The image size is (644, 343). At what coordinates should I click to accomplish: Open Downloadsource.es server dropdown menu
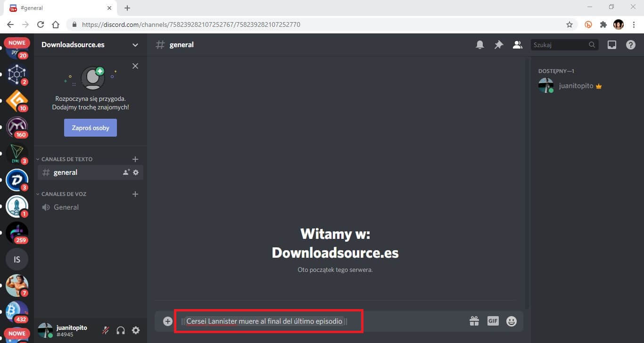click(x=135, y=45)
